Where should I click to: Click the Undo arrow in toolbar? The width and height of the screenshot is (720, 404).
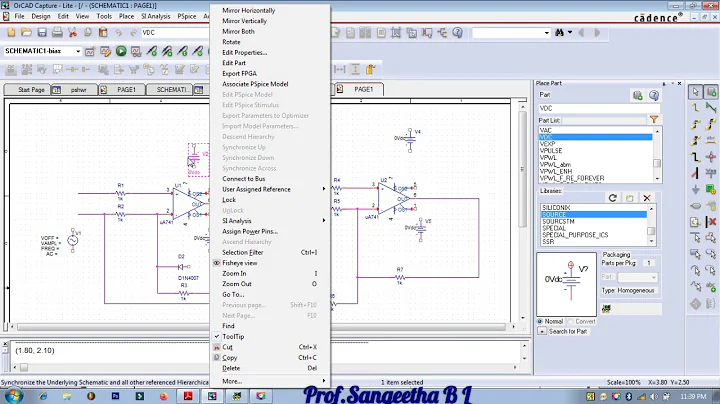point(118,33)
